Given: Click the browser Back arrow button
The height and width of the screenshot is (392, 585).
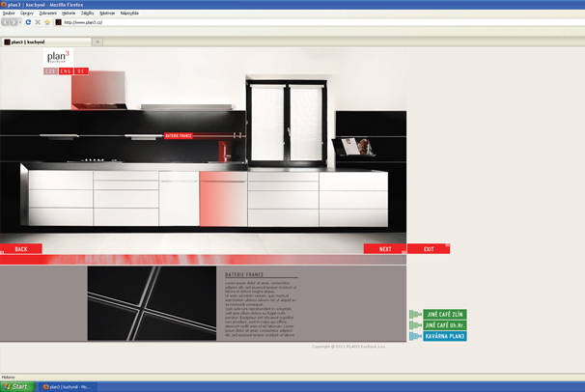Looking at the screenshot, I should (x=7, y=22).
